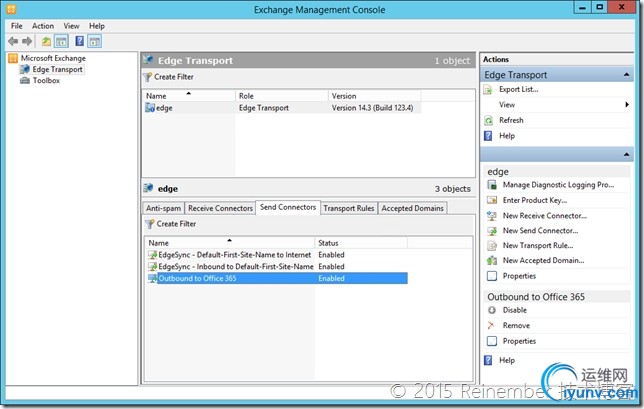Click the 'Edge Transport' role cell
Viewport: 644px width, 409px height.
point(264,108)
